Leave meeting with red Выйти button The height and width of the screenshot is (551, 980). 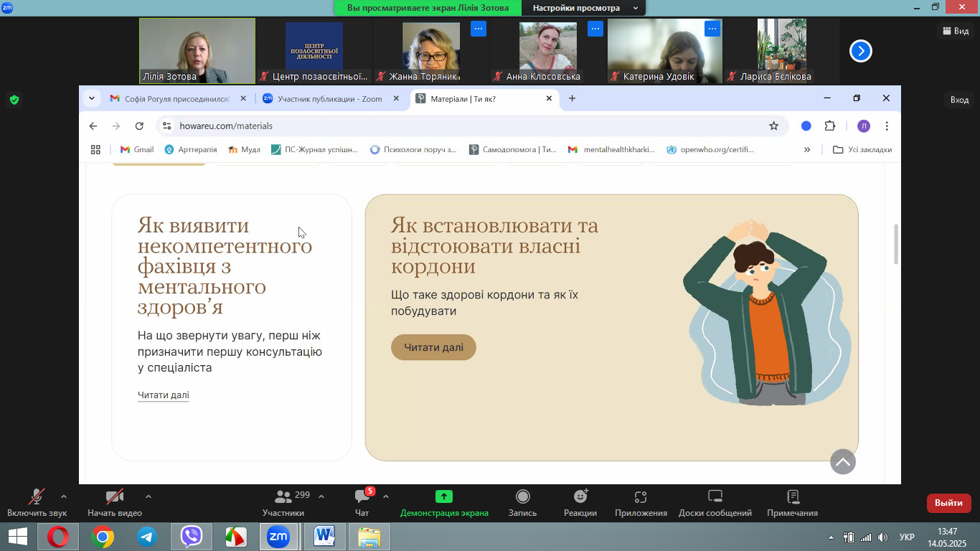click(948, 503)
